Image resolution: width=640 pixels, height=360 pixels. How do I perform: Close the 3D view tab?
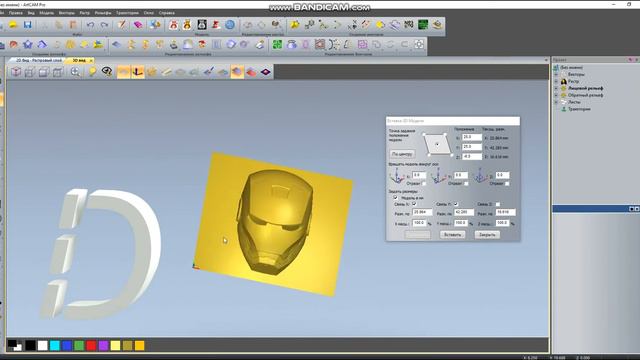point(91,60)
